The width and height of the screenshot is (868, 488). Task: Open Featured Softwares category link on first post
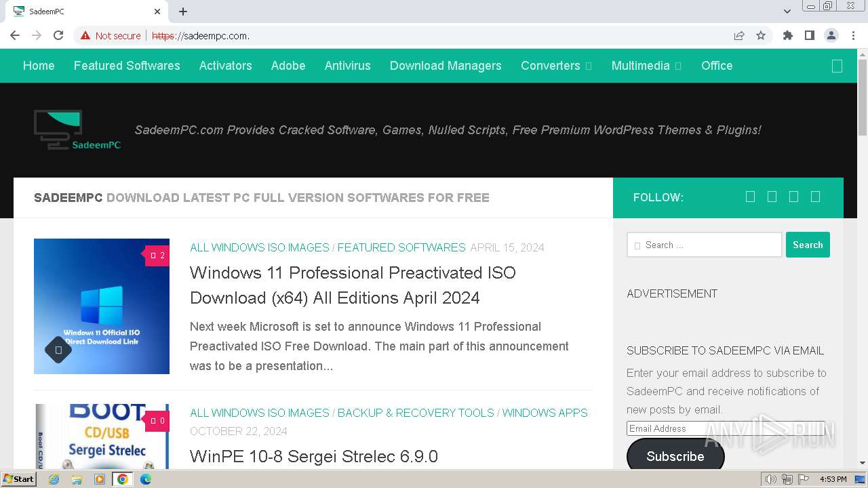(x=401, y=247)
